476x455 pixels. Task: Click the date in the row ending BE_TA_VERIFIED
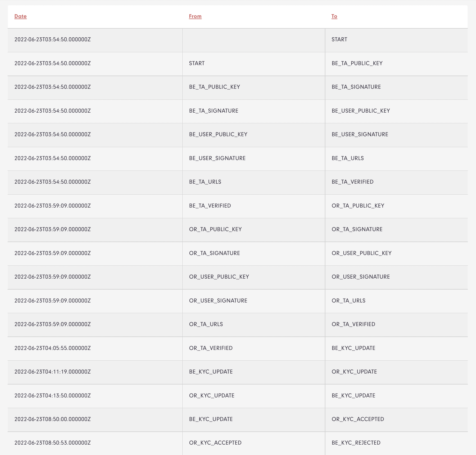(x=53, y=182)
